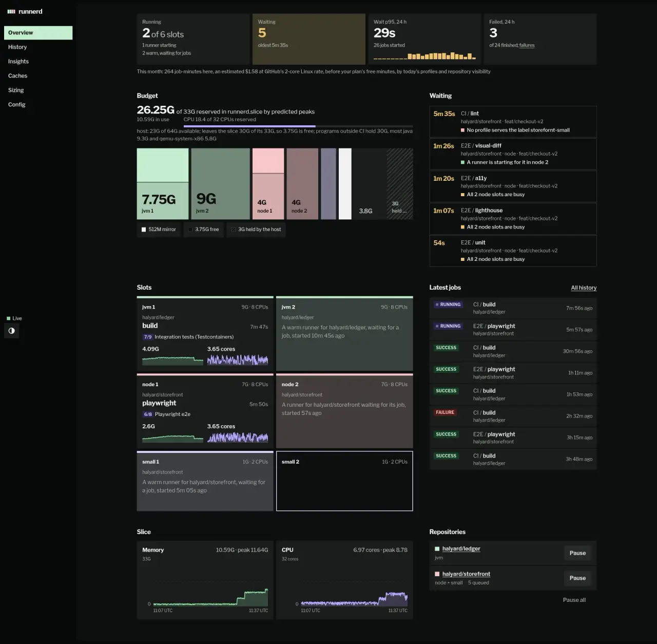Image resolution: width=657 pixels, height=644 pixels.
Task: Open the halyard/storefront repository link
Action: (466, 574)
